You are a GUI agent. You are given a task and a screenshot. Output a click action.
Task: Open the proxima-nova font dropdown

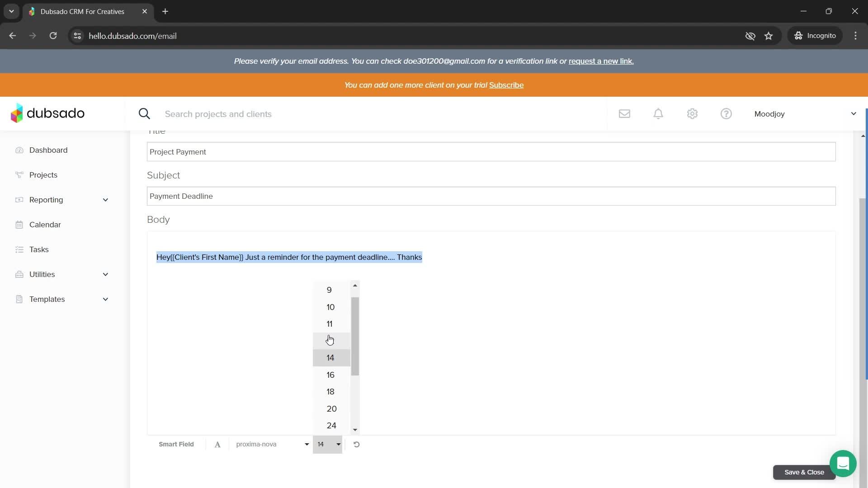(272, 445)
